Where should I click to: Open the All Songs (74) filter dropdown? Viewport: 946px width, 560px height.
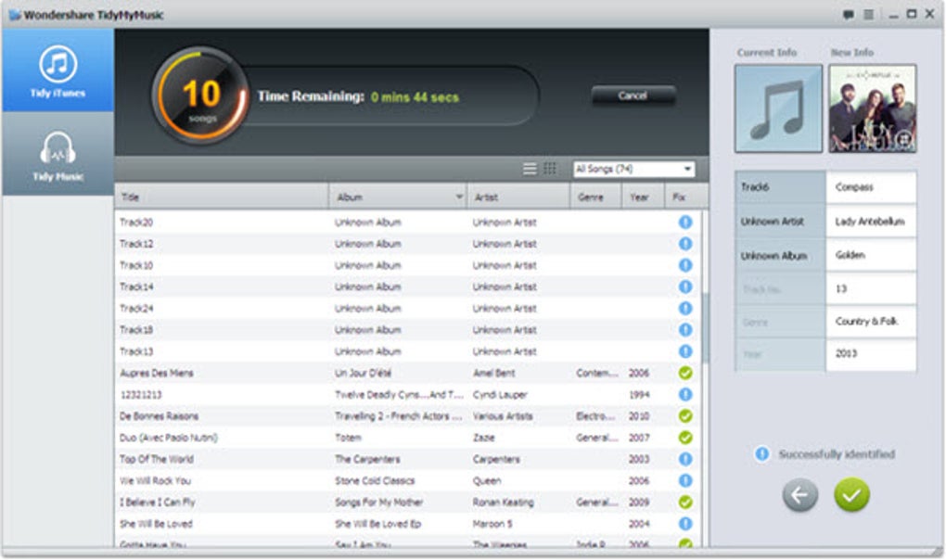click(633, 169)
